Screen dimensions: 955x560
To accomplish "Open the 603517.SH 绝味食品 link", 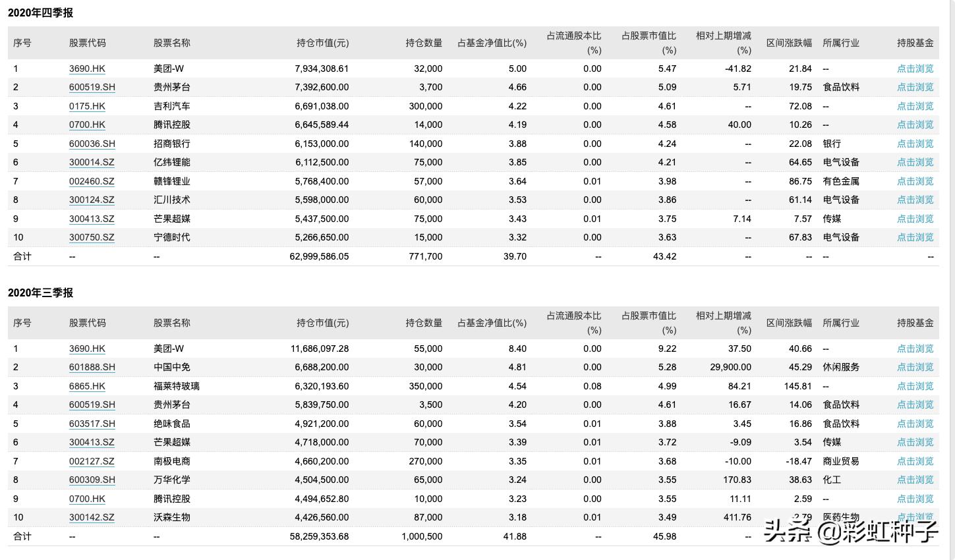I will [x=92, y=424].
